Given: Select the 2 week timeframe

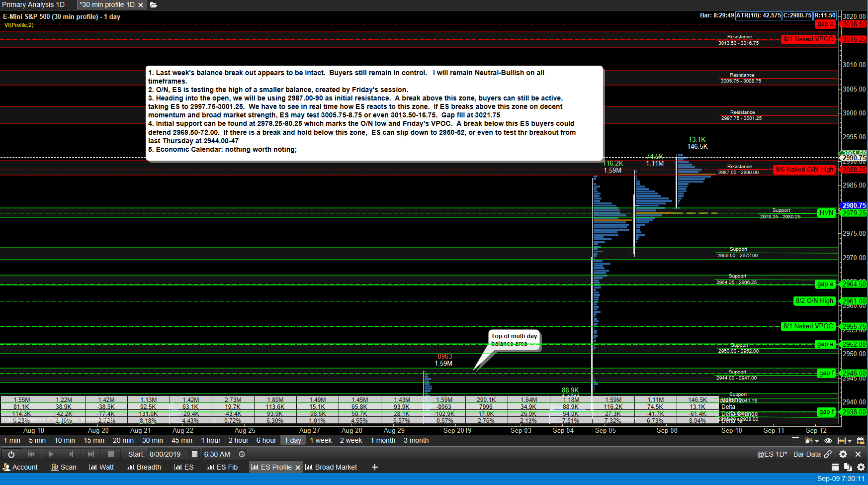Looking at the screenshot, I should point(351,440).
